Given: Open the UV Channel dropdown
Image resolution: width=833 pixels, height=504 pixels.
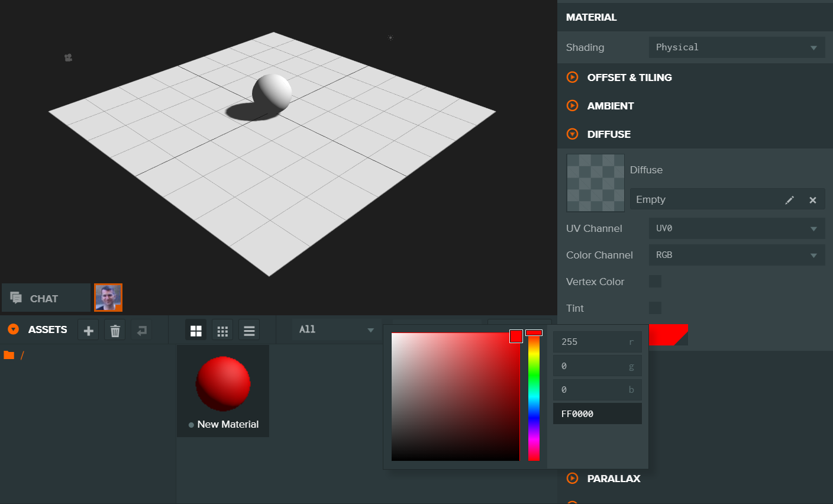Looking at the screenshot, I should point(737,228).
